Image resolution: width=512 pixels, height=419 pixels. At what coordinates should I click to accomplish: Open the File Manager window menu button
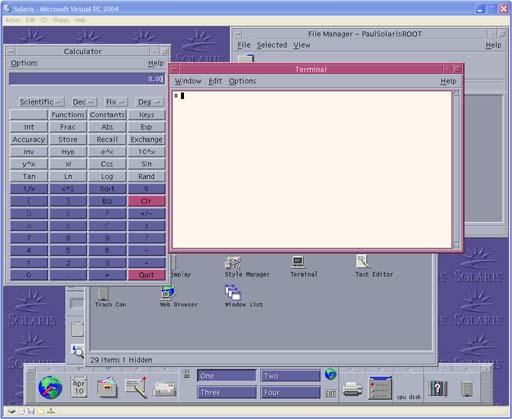click(x=238, y=33)
